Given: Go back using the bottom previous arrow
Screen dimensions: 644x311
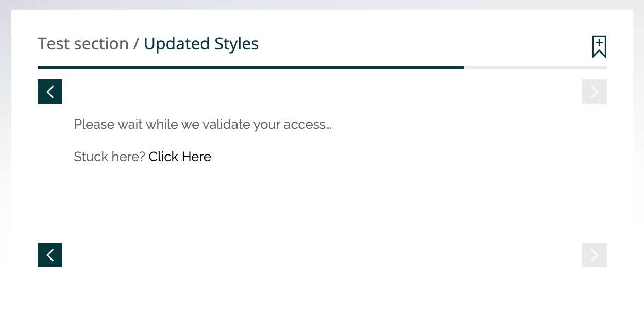Looking at the screenshot, I should 50,255.
